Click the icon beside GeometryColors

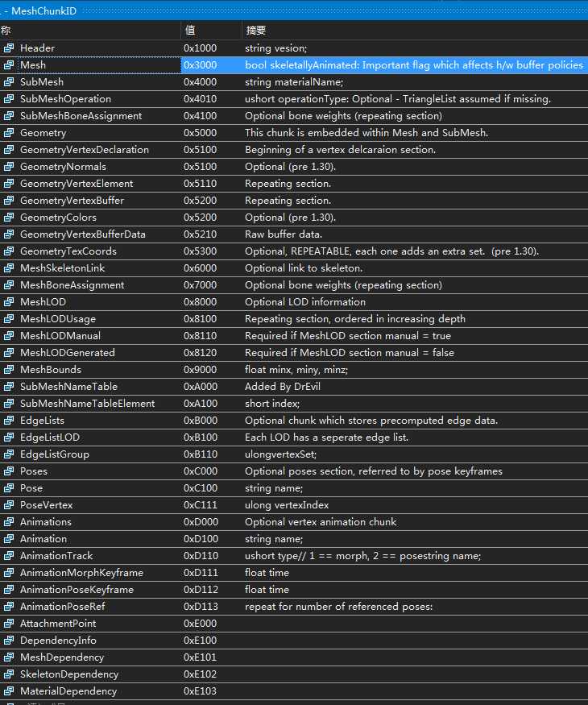pos(9,218)
